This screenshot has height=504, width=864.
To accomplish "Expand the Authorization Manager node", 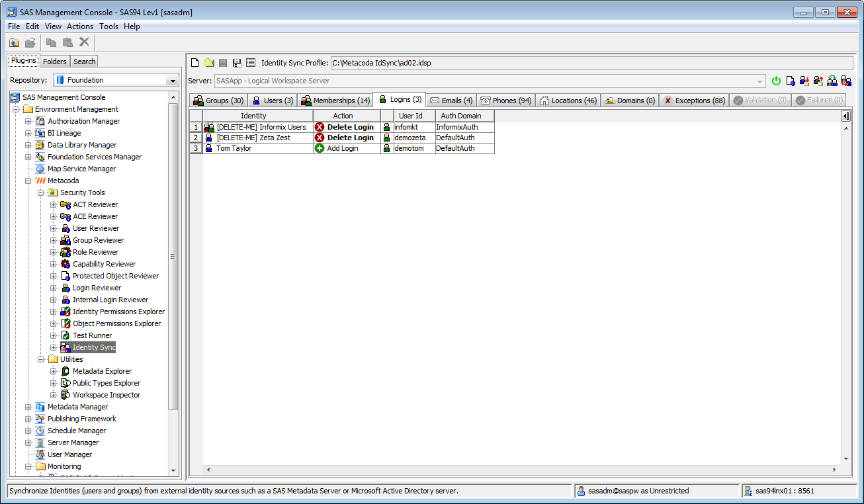I will tap(28, 121).
